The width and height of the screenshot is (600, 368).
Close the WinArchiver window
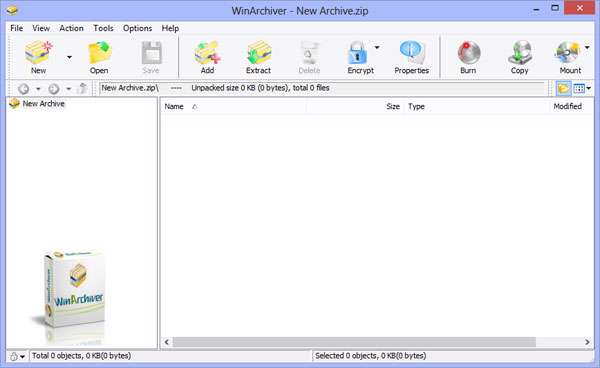click(x=580, y=8)
